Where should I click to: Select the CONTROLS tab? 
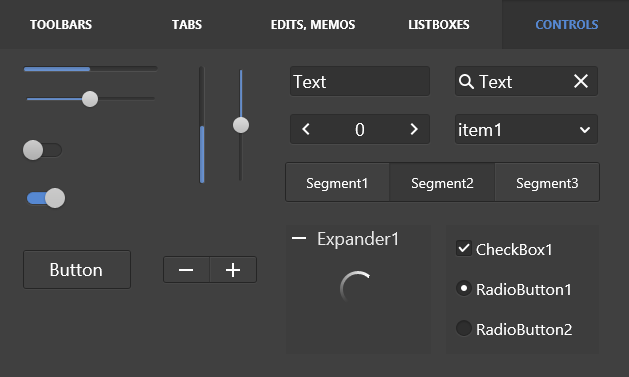(x=566, y=24)
